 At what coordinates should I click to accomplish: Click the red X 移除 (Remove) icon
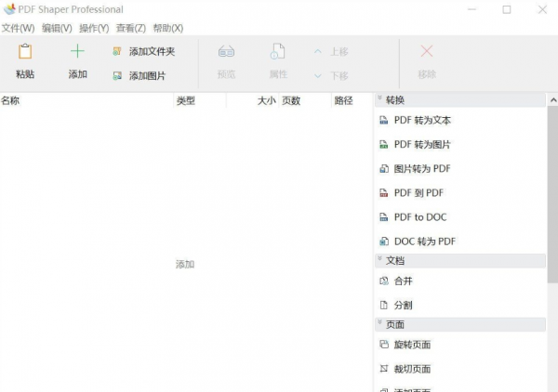click(x=427, y=51)
